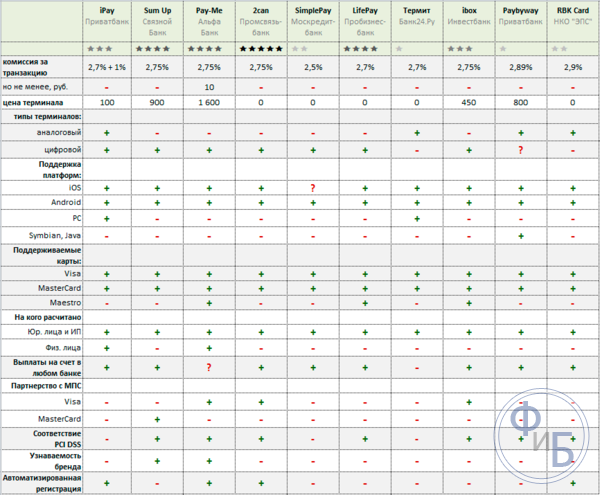Click the question mark in цифровой row

point(521,150)
